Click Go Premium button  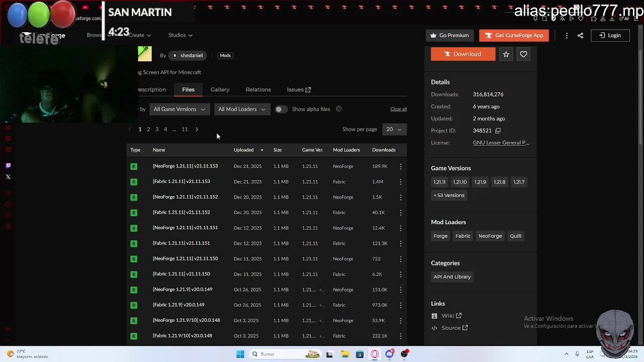pos(450,35)
